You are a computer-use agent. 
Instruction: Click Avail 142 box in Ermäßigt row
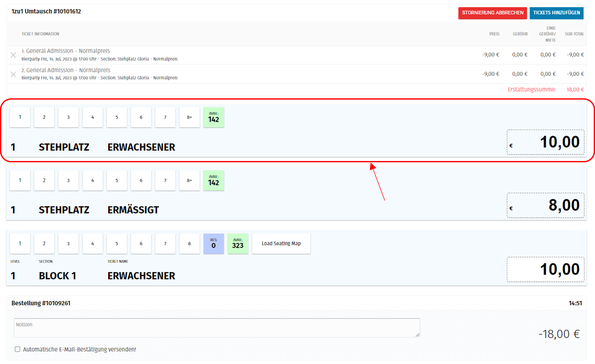(214, 180)
